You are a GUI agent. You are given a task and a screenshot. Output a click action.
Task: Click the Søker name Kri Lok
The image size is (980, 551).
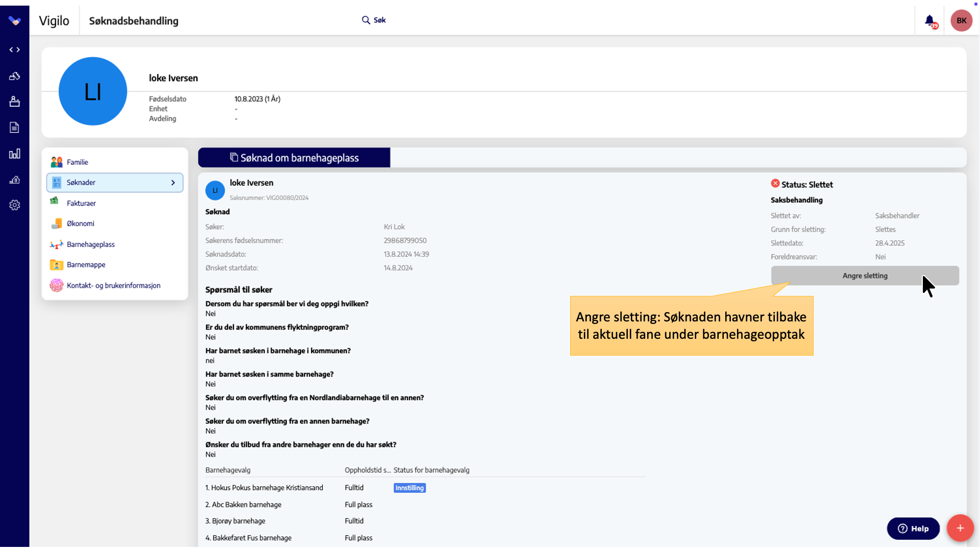[x=394, y=227]
